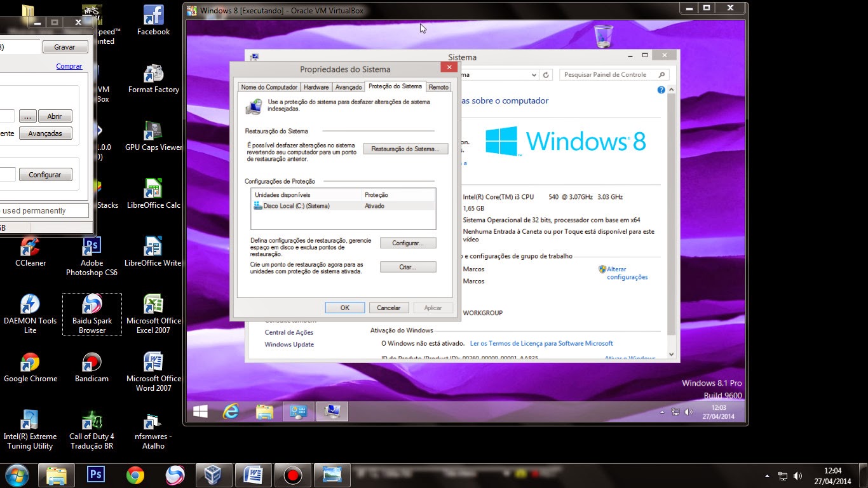Select Disco Local (C:) (Sistema) row
868x488 pixels.
(344, 206)
